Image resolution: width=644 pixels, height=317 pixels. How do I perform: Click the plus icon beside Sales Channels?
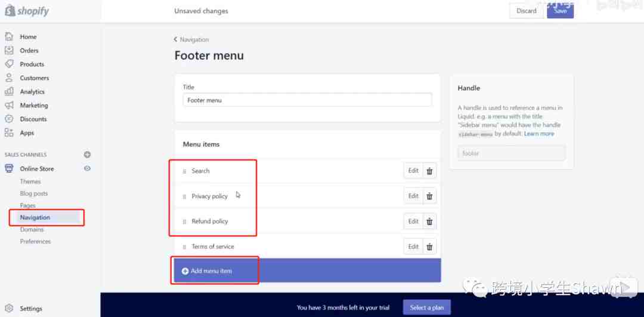tap(87, 155)
